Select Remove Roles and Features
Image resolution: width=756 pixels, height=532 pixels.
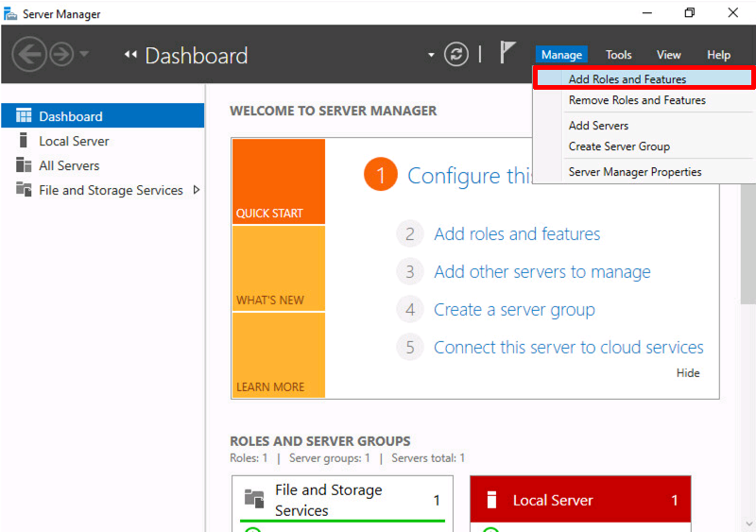[x=644, y=100]
